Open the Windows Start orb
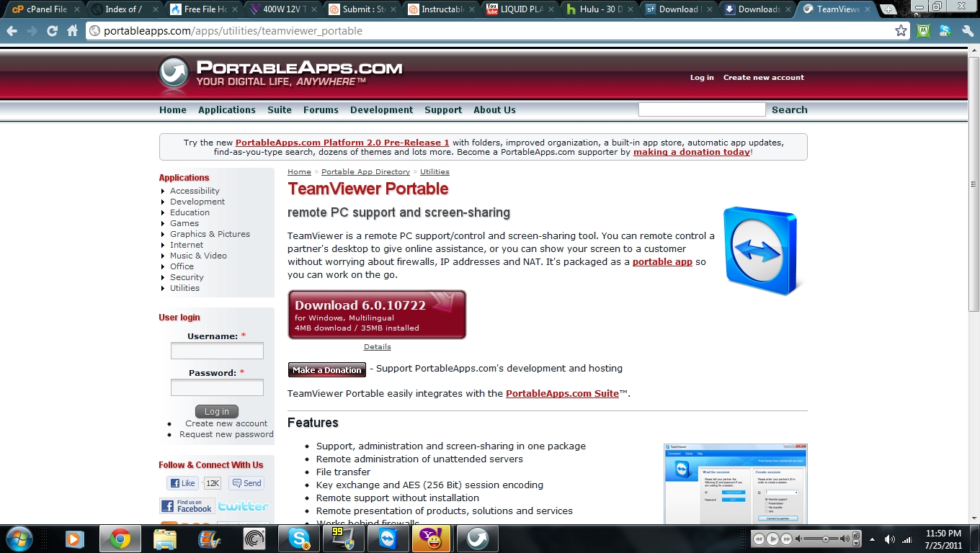The image size is (980, 553). coord(18,539)
